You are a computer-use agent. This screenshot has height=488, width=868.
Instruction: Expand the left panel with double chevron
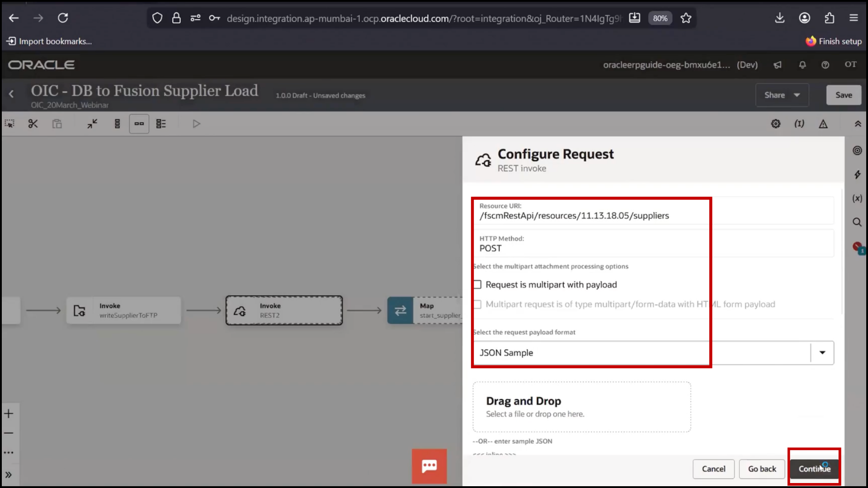click(9, 475)
